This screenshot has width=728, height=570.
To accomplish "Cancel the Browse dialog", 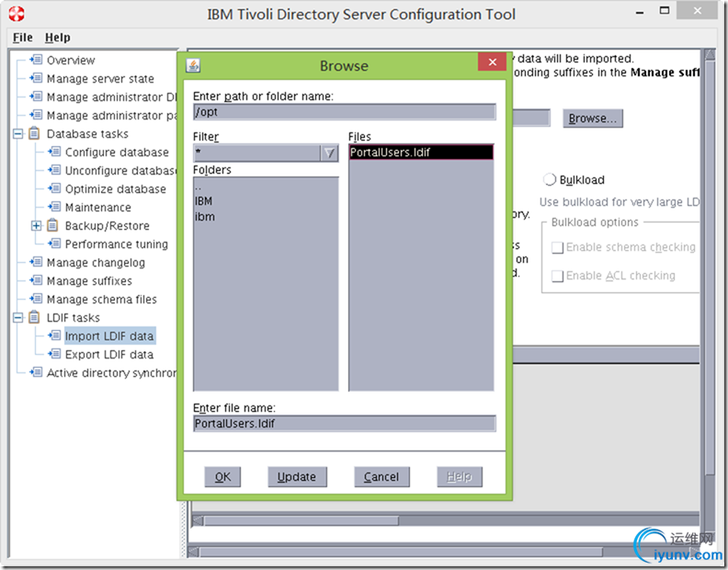I will point(381,476).
